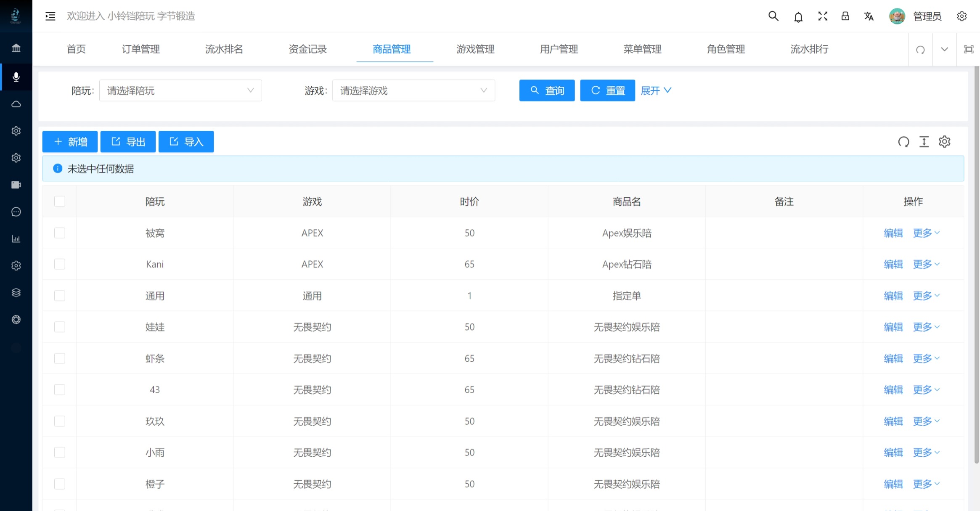Image resolution: width=980 pixels, height=511 pixels.
Task: Open notifications bell icon
Action: pyautogui.click(x=798, y=16)
